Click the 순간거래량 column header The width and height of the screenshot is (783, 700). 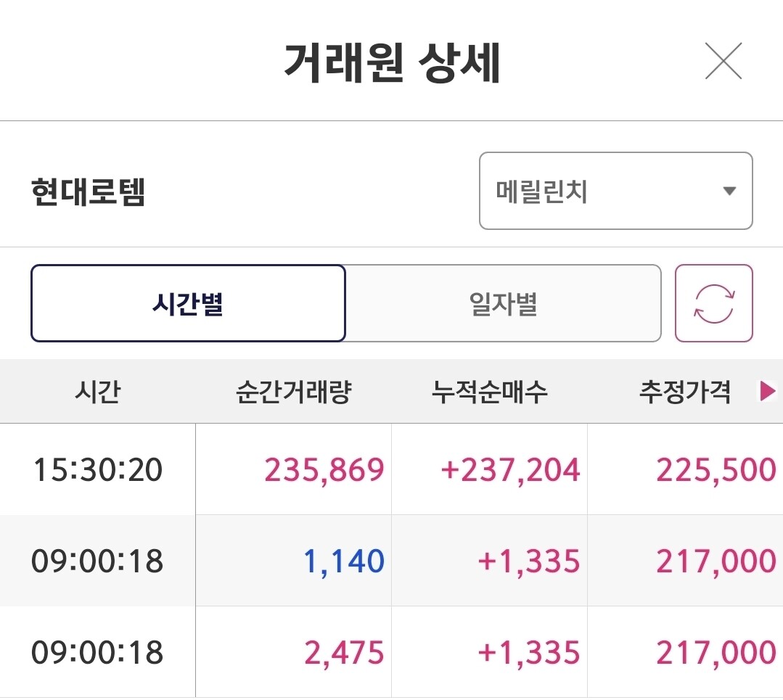pos(293,392)
